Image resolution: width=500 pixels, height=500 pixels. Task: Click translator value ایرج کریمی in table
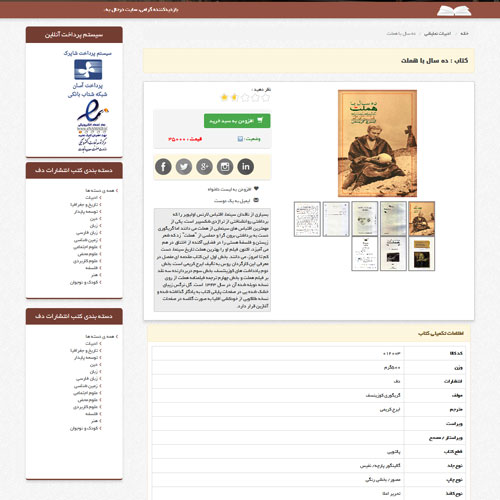(x=390, y=410)
